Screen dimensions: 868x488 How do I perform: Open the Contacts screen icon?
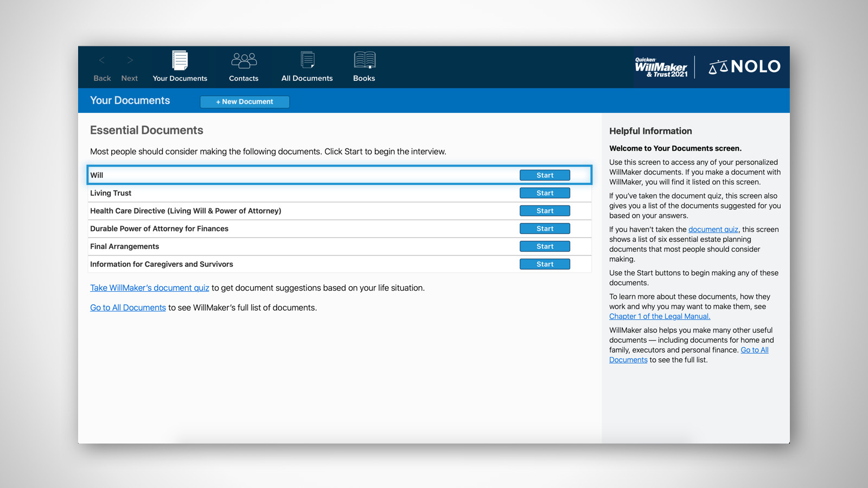(x=244, y=65)
